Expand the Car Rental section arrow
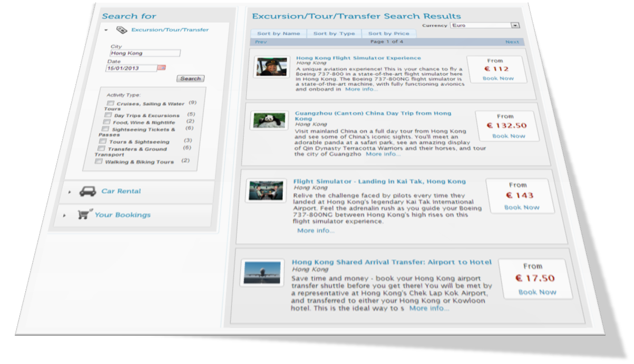 [69, 191]
